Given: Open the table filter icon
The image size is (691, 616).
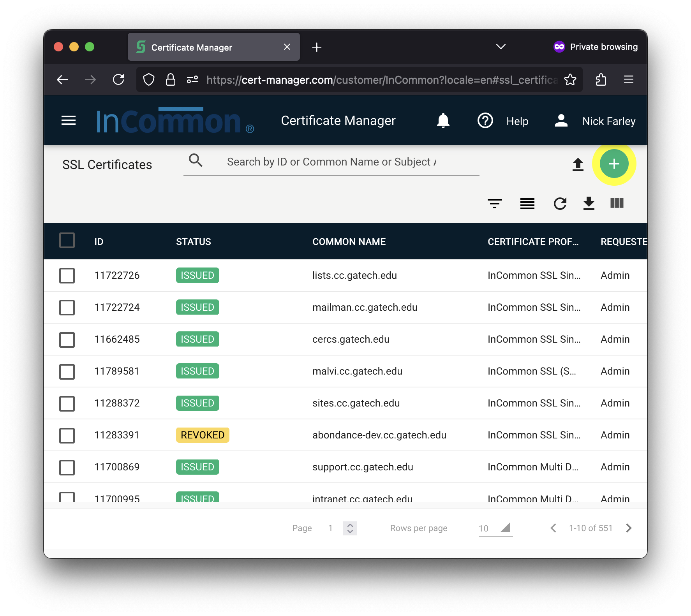Looking at the screenshot, I should point(495,203).
